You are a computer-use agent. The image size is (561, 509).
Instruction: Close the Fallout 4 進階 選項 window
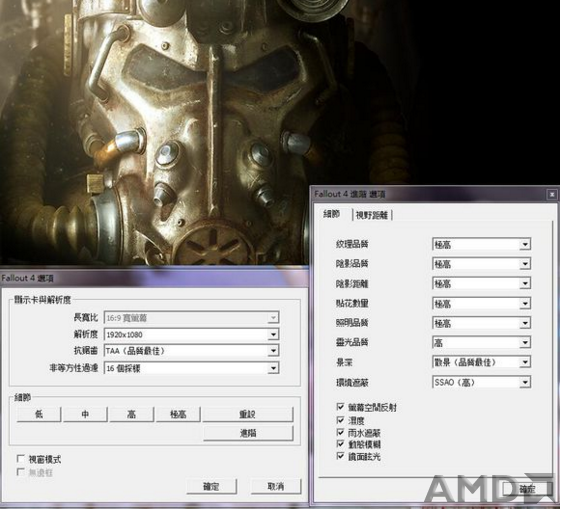tap(552, 195)
